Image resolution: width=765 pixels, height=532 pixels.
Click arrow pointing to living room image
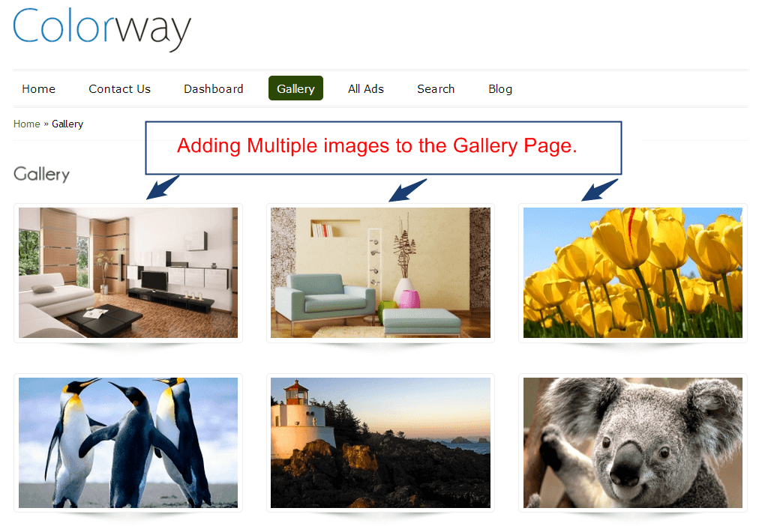(163, 187)
